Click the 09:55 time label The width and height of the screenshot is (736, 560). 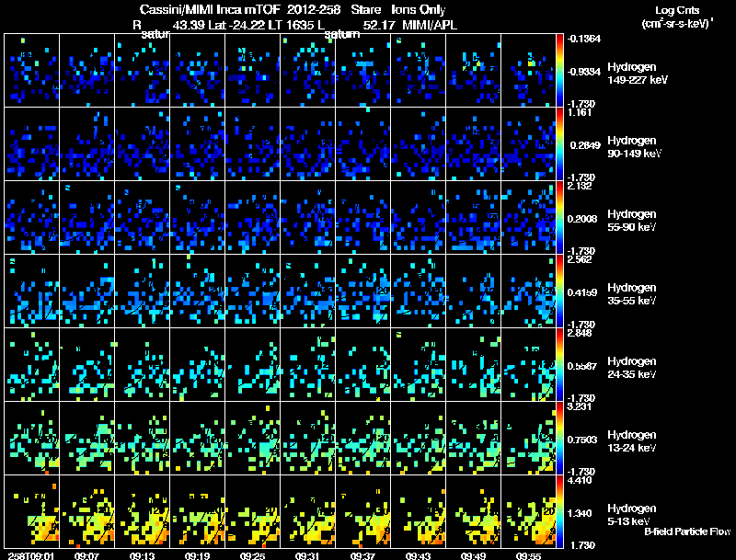click(x=528, y=556)
